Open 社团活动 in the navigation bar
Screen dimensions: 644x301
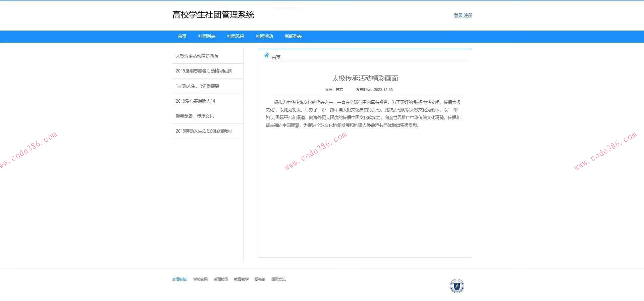click(264, 36)
